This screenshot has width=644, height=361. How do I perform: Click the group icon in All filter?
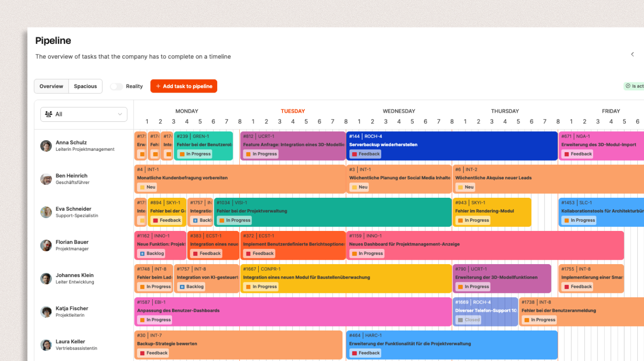(x=49, y=114)
